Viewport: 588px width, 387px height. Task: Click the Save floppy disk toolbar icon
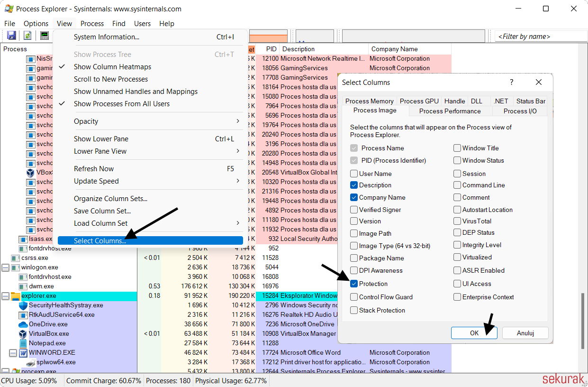point(11,36)
